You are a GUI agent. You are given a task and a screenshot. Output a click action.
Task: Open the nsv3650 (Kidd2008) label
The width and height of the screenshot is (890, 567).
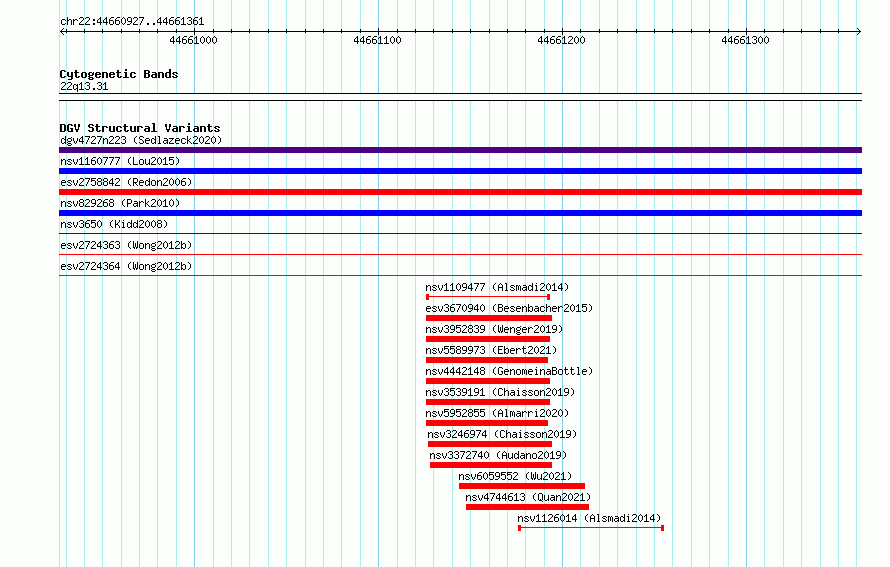tap(114, 224)
